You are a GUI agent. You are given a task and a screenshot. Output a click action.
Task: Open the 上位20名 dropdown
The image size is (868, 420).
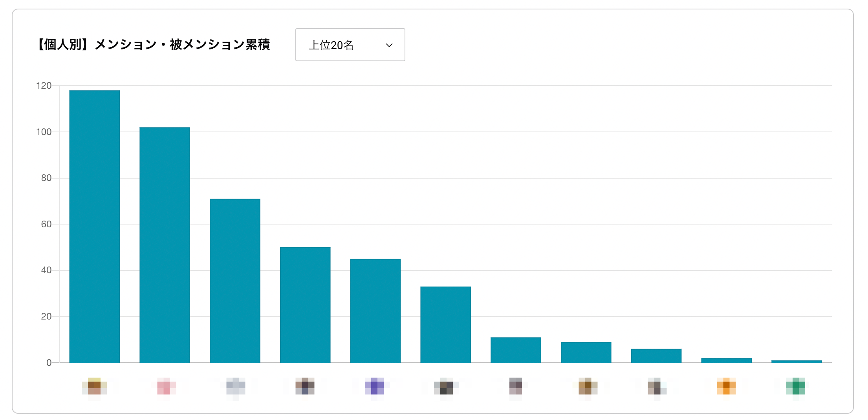350,45
